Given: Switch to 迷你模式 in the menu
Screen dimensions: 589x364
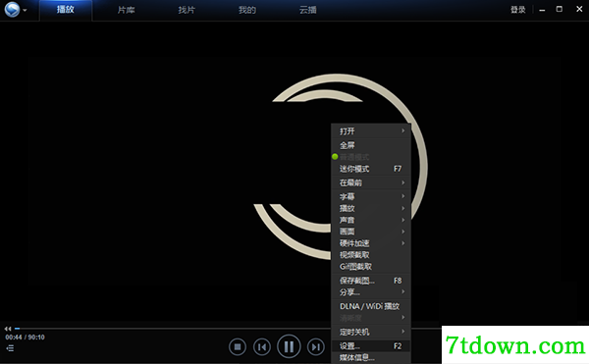Looking at the screenshot, I should click(x=371, y=169).
